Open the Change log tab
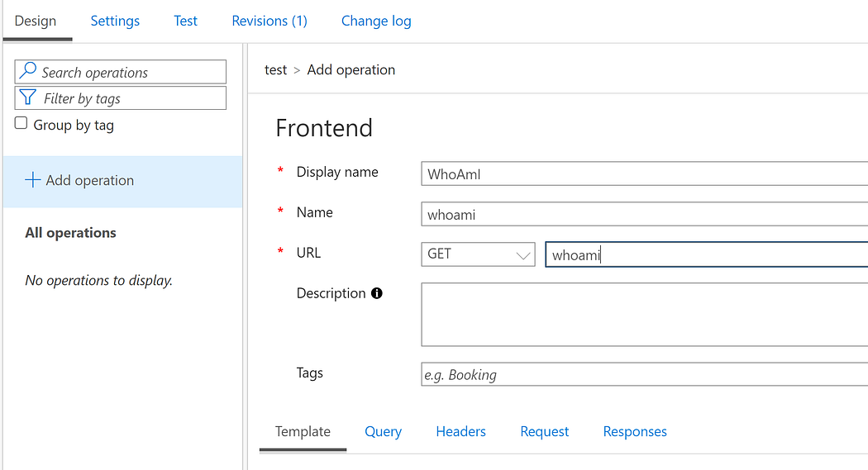The image size is (868, 470). point(376,21)
